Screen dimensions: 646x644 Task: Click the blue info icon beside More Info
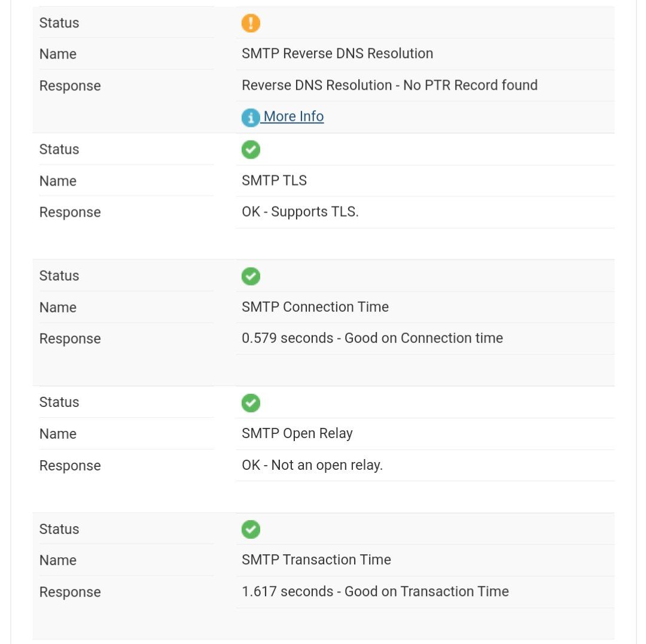pyautogui.click(x=251, y=117)
